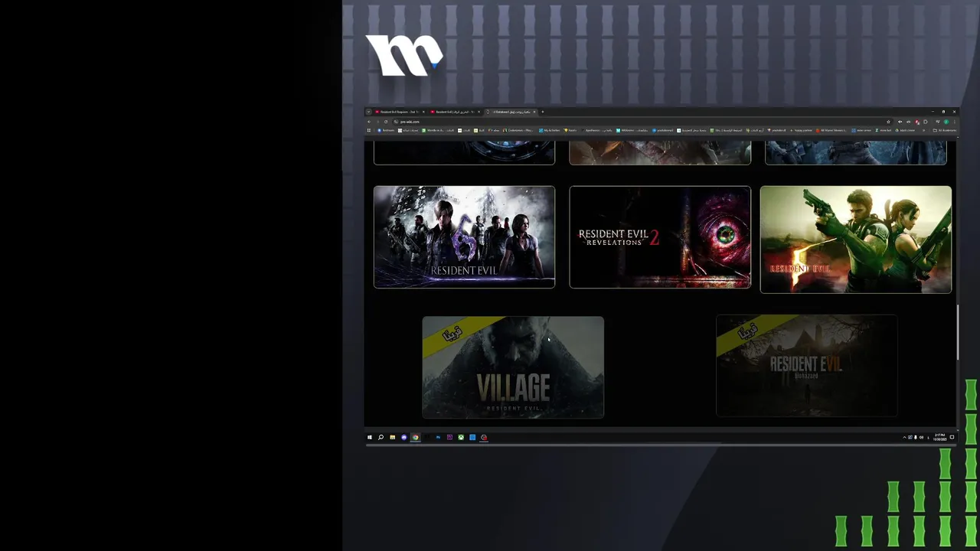Reload the current page
Screen dimensions: 980x551
(386, 122)
